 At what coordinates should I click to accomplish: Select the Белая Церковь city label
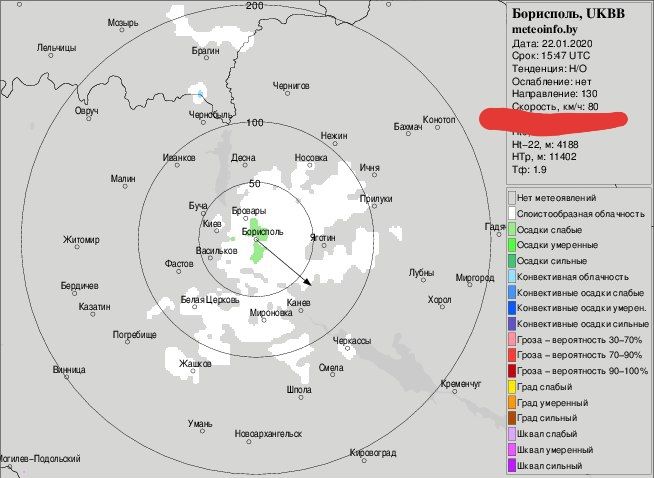210,299
